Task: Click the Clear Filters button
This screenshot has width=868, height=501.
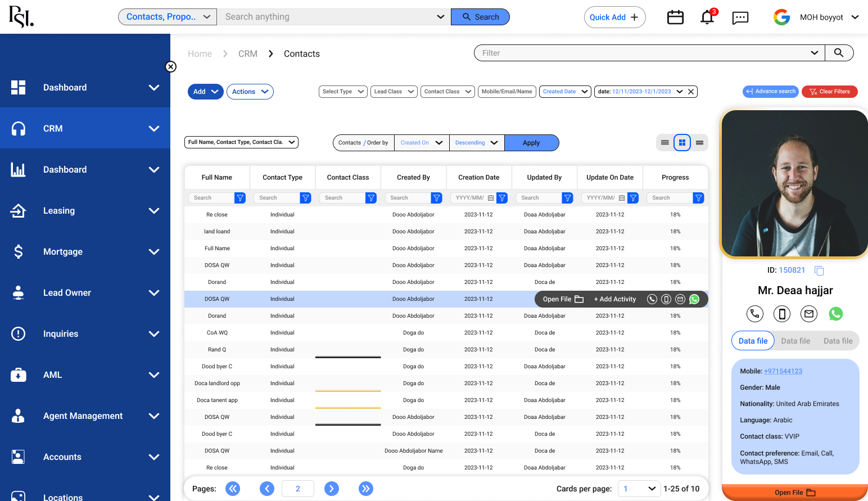Action: [830, 91]
